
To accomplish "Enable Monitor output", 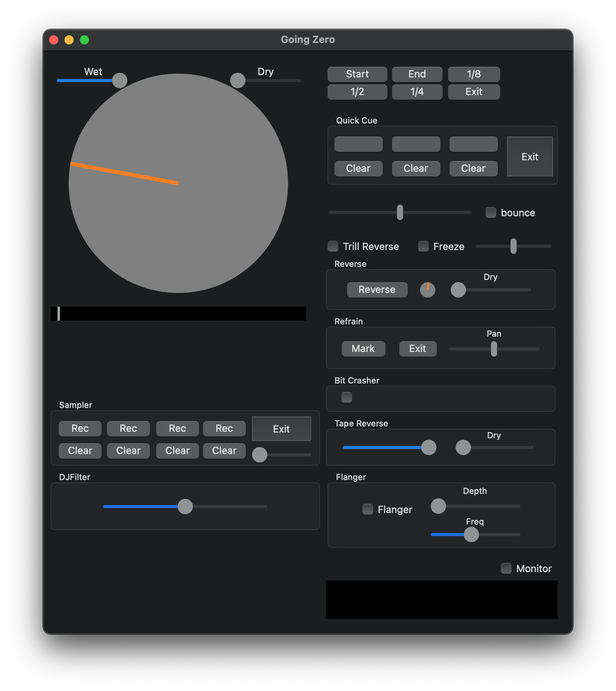I will tap(506, 568).
